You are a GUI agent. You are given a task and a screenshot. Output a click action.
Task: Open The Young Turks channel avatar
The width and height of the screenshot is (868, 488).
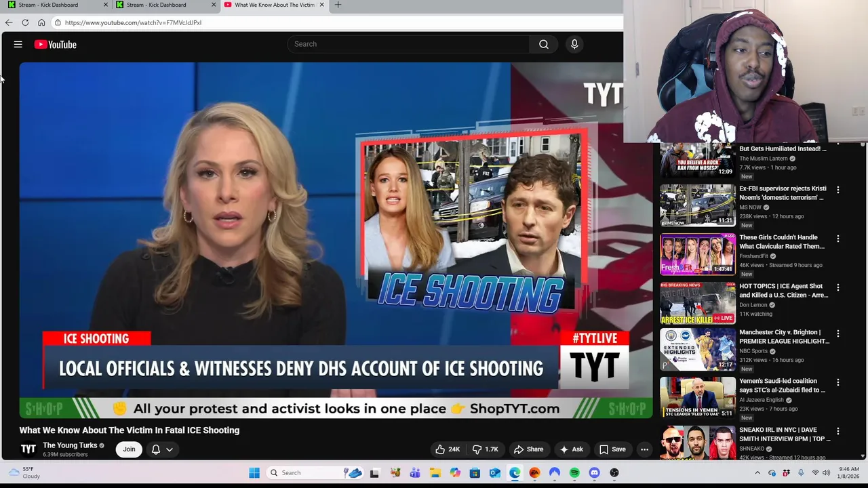[x=28, y=449]
